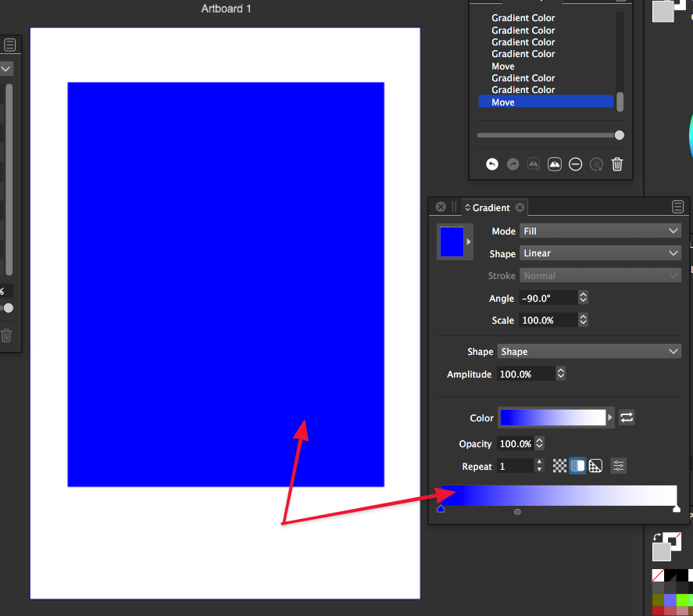This screenshot has width=693, height=616.
Task: Select the Gradient panel tab
Action: pos(491,208)
